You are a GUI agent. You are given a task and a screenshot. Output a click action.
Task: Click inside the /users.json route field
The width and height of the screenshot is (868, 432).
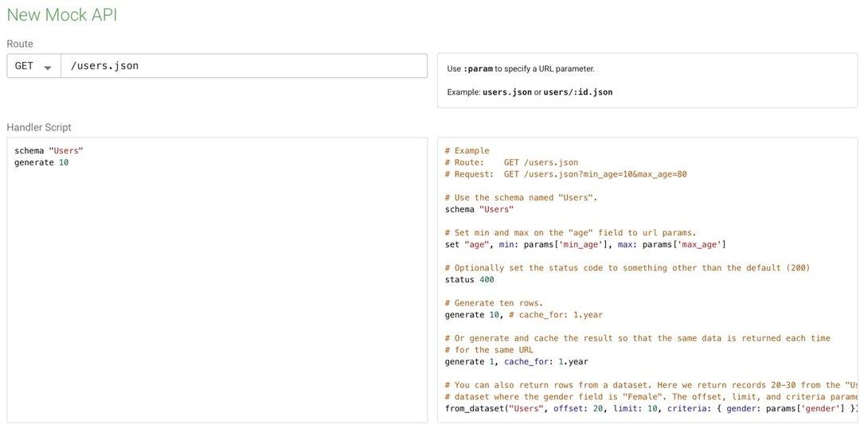(243, 66)
